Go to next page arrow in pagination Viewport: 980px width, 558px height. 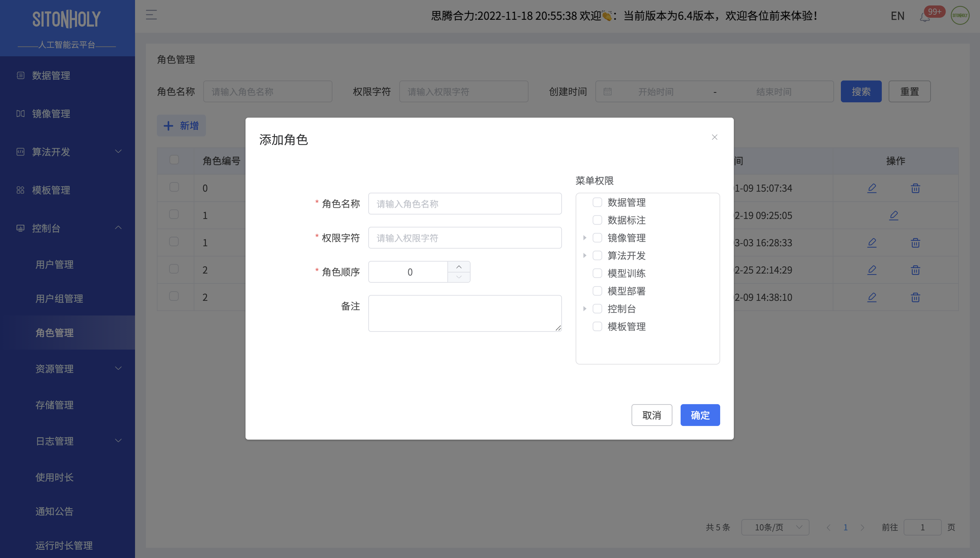(x=862, y=527)
